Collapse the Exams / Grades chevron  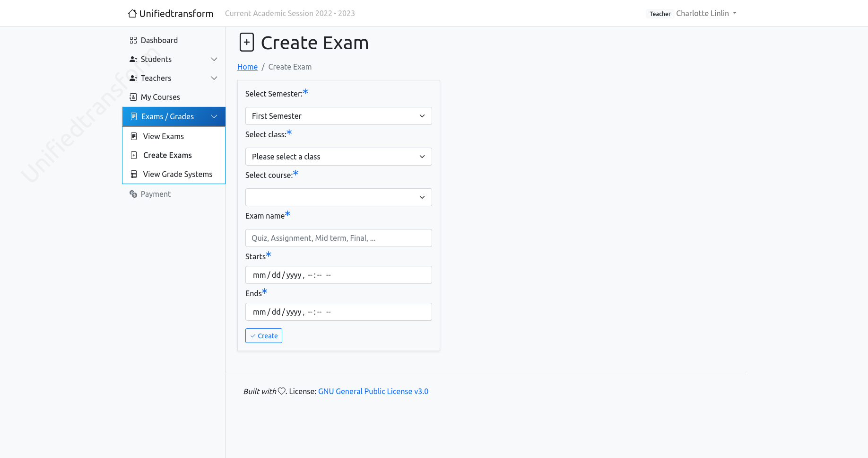coord(214,116)
